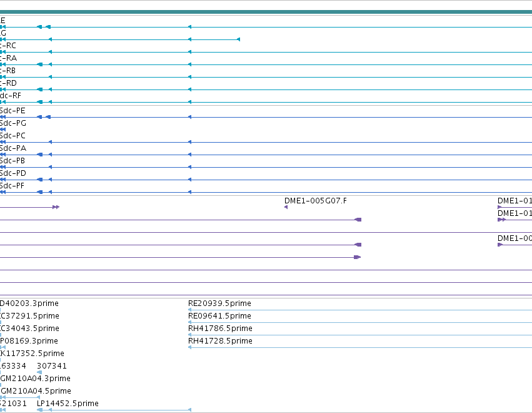Viewport: 532px width, 413px height.
Task: Click the purple double-arrow feature near the left
Action: coord(56,207)
